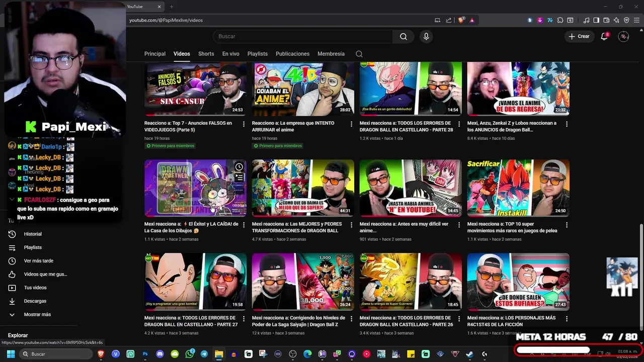
Task: Open WhatsApp from the taskbar
Action: (190, 354)
